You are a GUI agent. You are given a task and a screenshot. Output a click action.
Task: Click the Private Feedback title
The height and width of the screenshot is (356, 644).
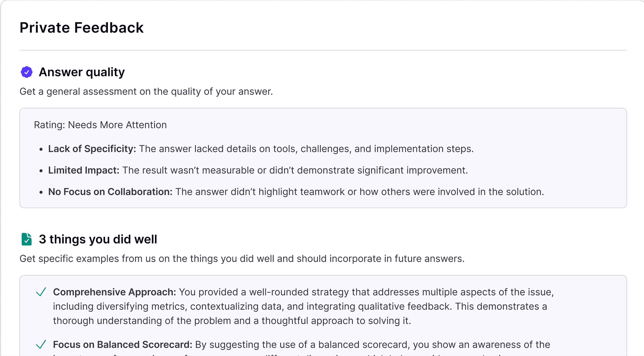pyautogui.click(x=82, y=28)
